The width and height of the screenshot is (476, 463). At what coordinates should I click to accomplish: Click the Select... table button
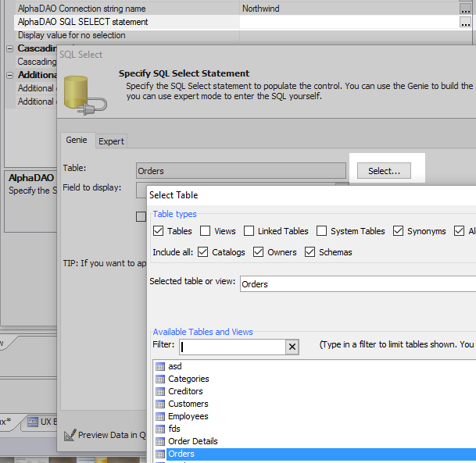tap(384, 171)
